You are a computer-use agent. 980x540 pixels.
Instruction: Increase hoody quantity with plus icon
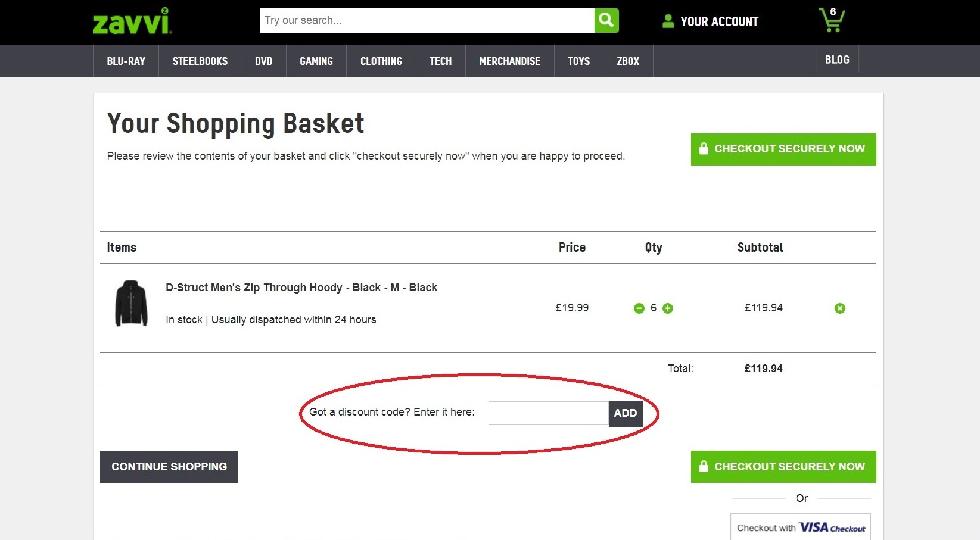pos(668,308)
